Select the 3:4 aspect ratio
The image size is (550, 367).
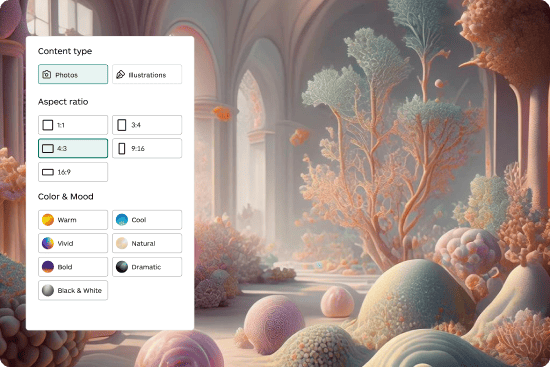click(x=147, y=125)
